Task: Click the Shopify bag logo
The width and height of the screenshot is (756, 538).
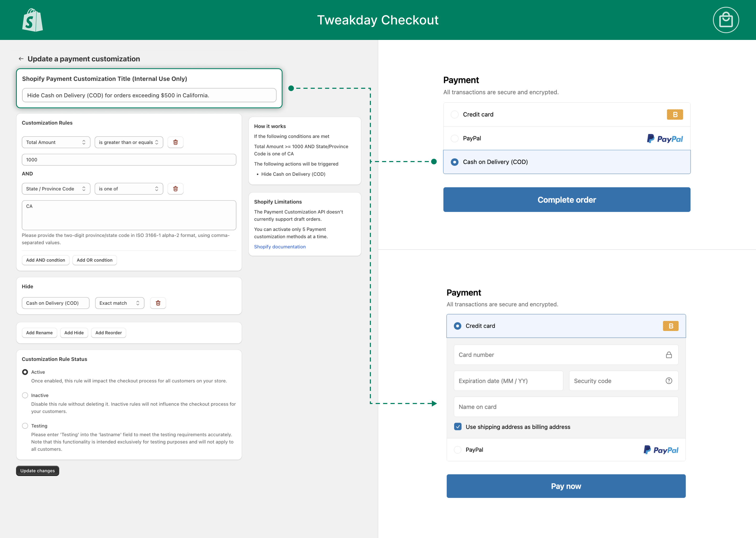Action: coord(33,20)
